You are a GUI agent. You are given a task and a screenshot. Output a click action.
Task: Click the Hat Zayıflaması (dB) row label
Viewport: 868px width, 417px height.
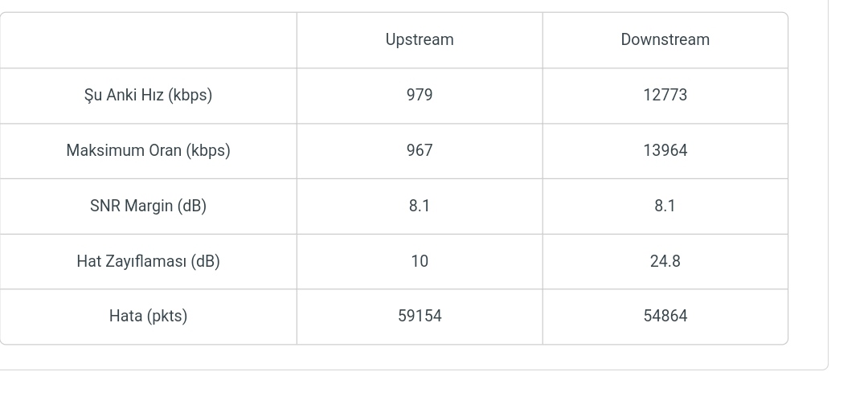[148, 262]
